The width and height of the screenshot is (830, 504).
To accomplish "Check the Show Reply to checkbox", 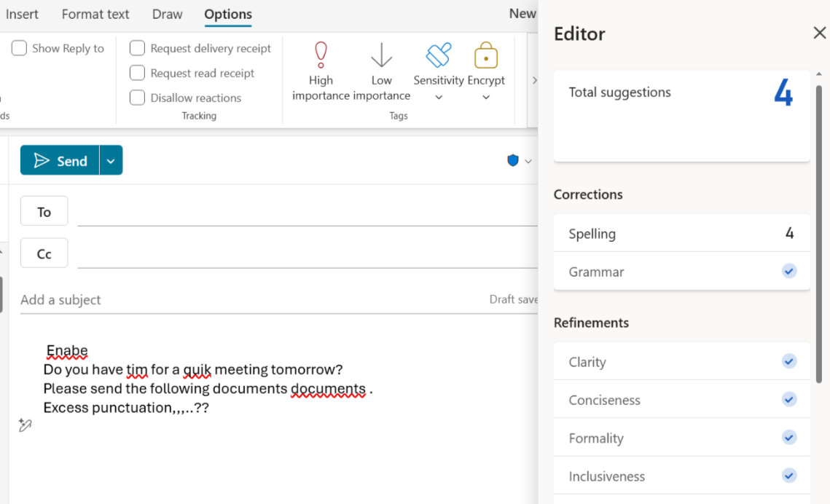I will point(19,48).
